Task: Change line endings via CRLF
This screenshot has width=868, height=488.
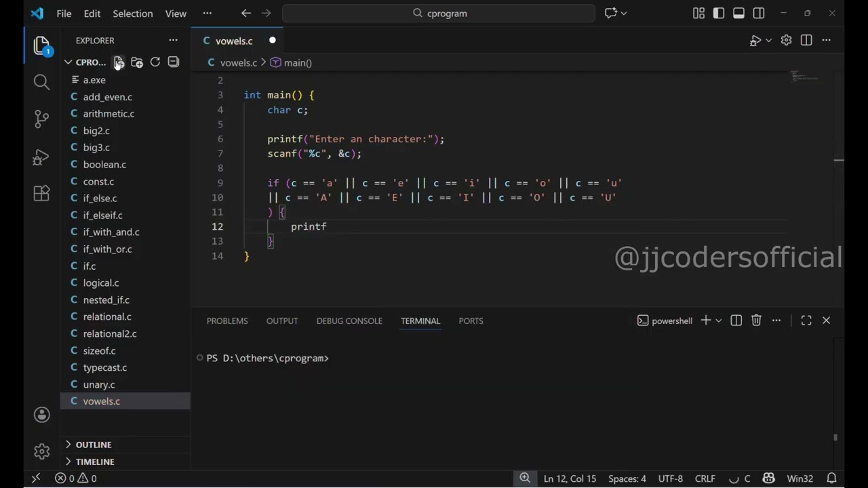Action: [x=705, y=479]
